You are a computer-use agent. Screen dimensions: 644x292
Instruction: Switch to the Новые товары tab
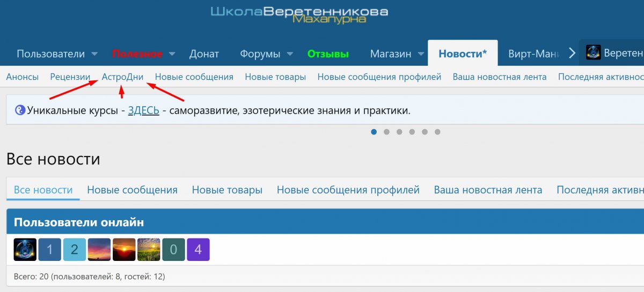(227, 190)
